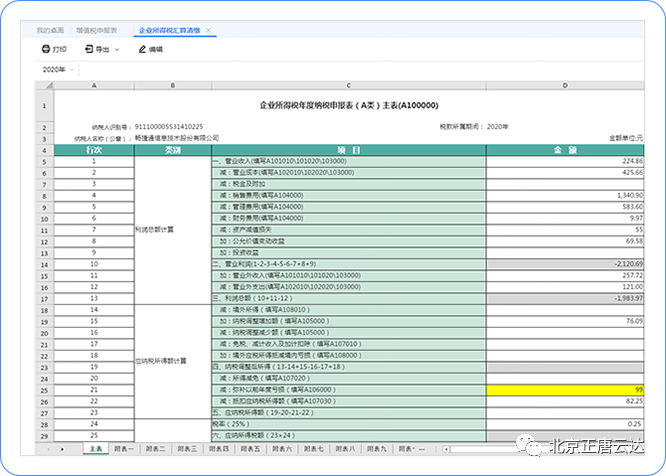This screenshot has height=476, width=666.
Task: Click the 减：销售费用 item cell
Action: click(x=349, y=196)
